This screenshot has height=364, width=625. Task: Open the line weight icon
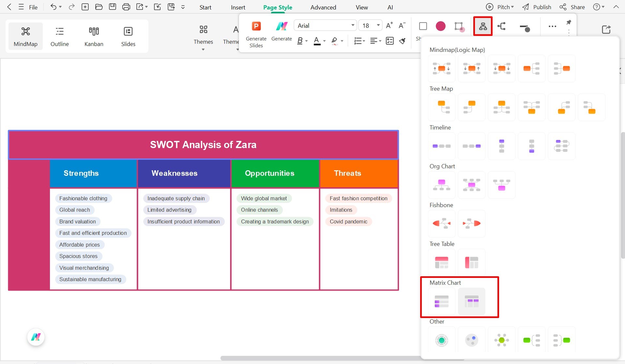[525, 28]
